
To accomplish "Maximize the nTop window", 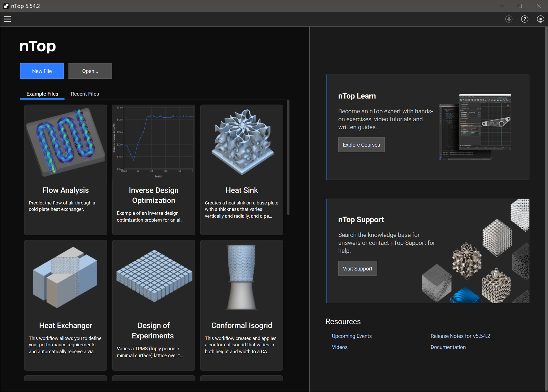I will (x=520, y=6).
